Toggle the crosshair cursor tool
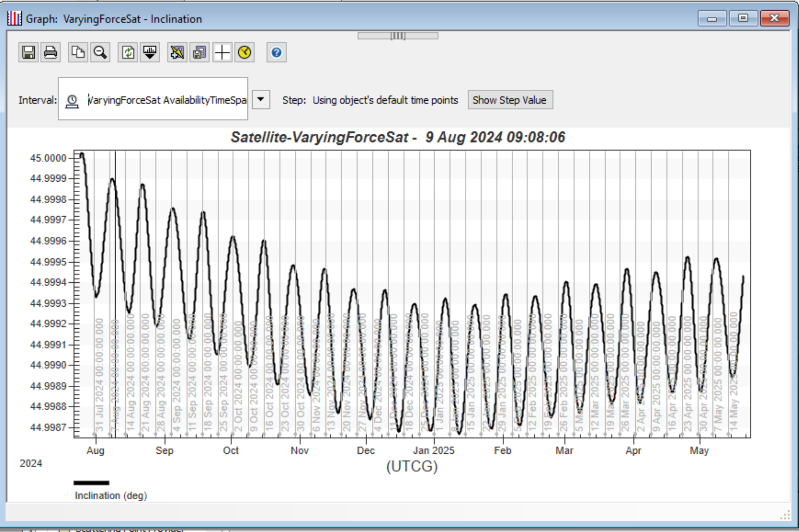Viewport: 799px width, 532px height. coord(222,53)
